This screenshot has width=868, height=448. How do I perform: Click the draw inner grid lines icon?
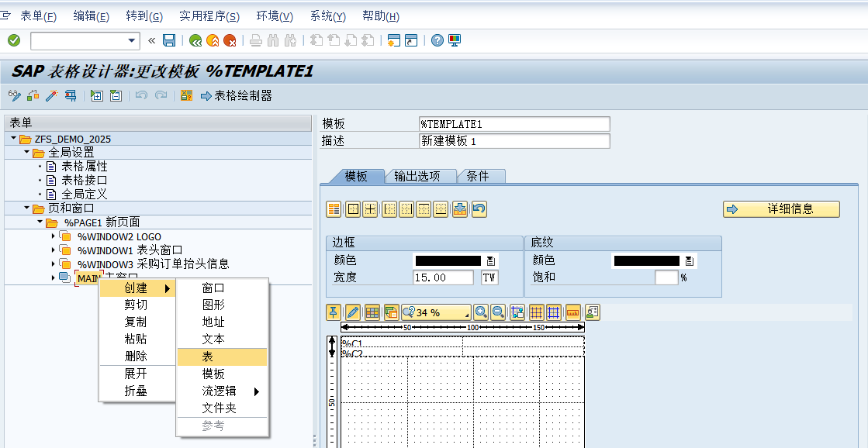(369, 209)
